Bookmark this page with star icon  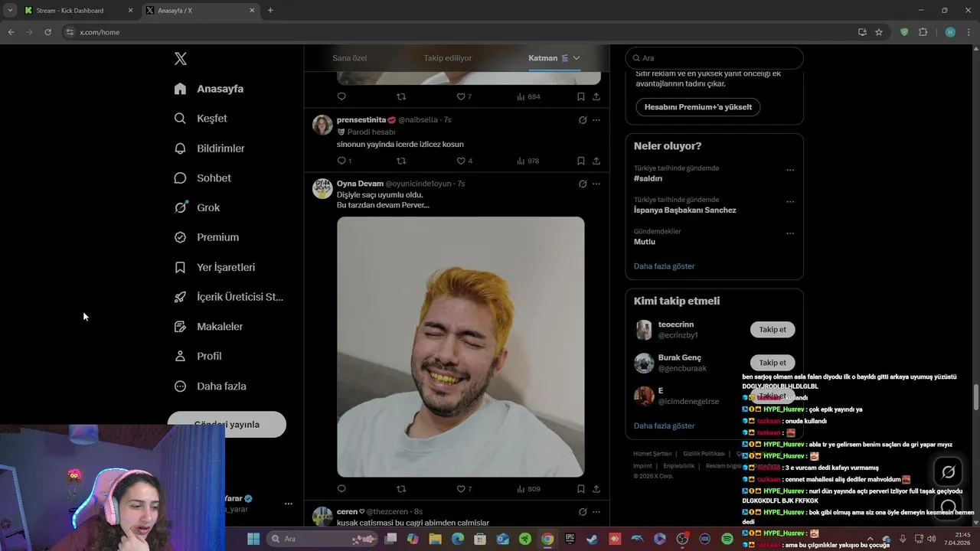(x=879, y=32)
